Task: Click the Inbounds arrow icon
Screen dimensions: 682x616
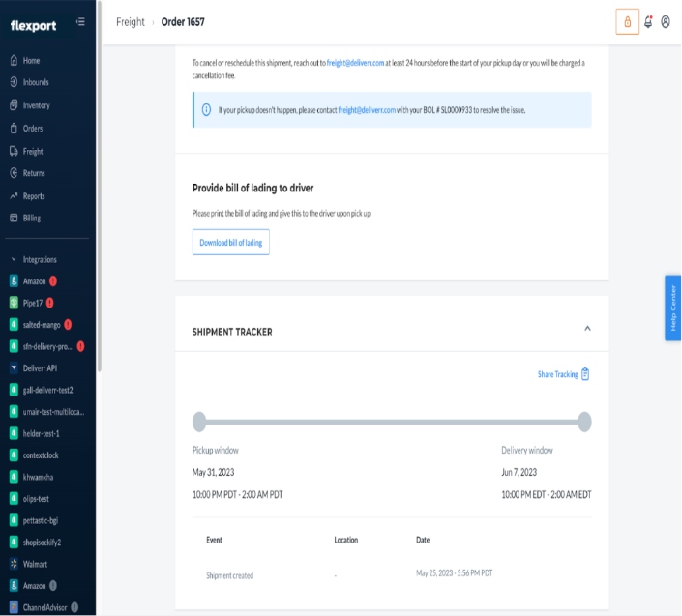Action: (14, 82)
